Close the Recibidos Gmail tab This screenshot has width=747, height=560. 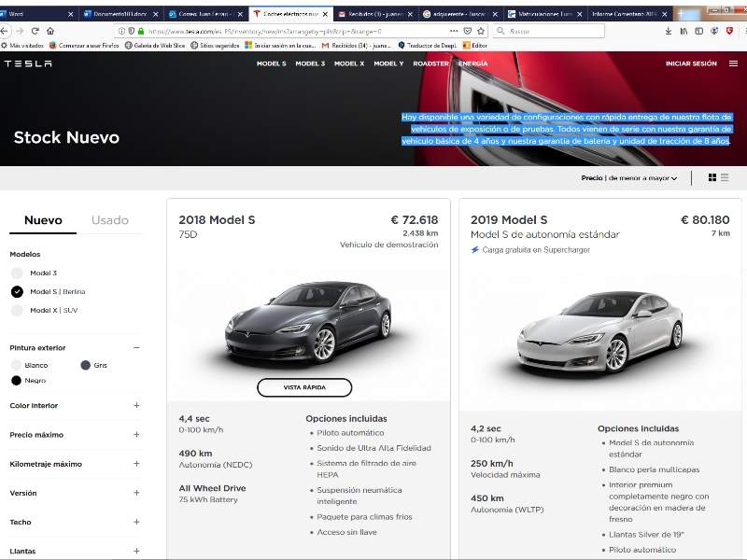pyautogui.click(x=410, y=14)
